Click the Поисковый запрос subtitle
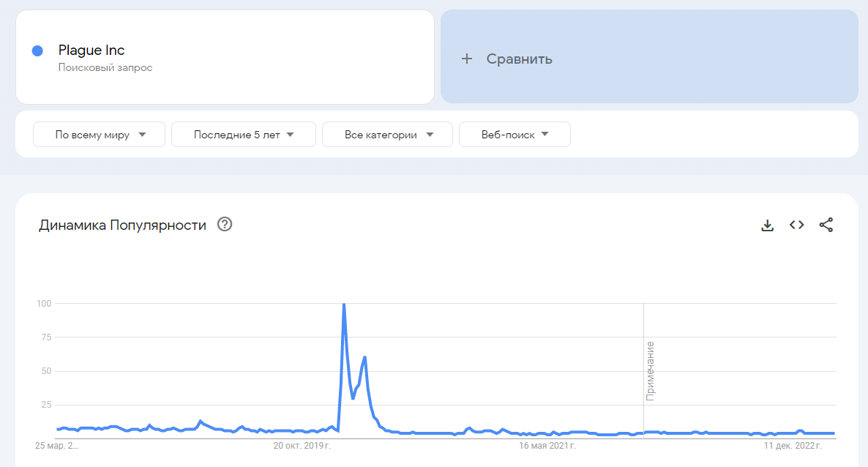868x467 pixels. tap(105, 67)
